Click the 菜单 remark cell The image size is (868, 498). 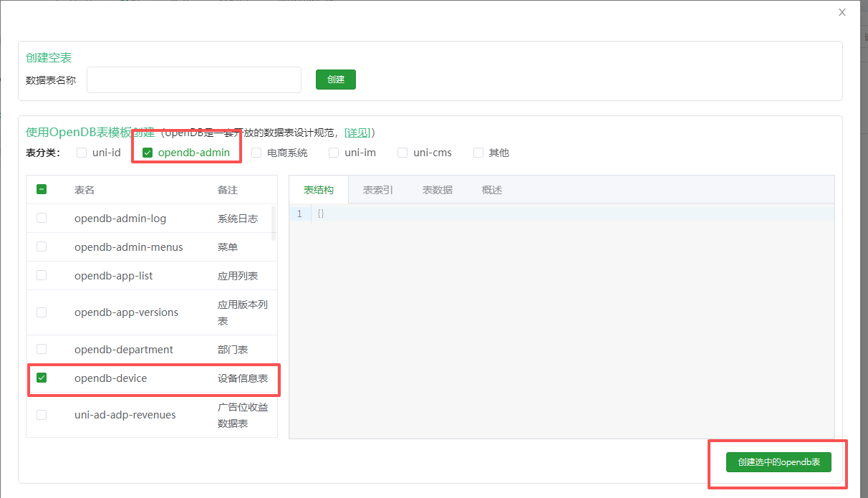(228, 247)
